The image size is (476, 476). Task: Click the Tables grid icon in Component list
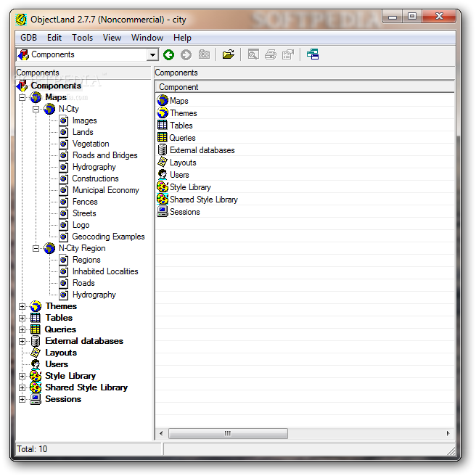tap(162, 125)
